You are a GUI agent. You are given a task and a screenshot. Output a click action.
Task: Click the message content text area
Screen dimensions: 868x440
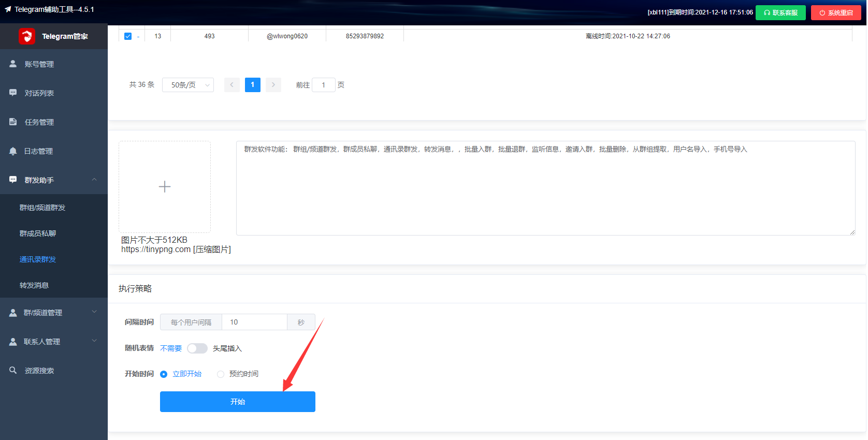pyautogui.click(x=546, y=188)
